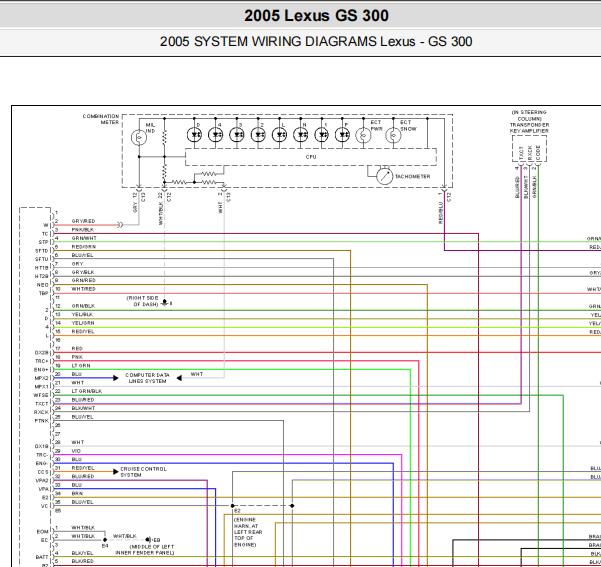
Task: Click the GRN/RED wire label
Action: (x=83, y=280)
